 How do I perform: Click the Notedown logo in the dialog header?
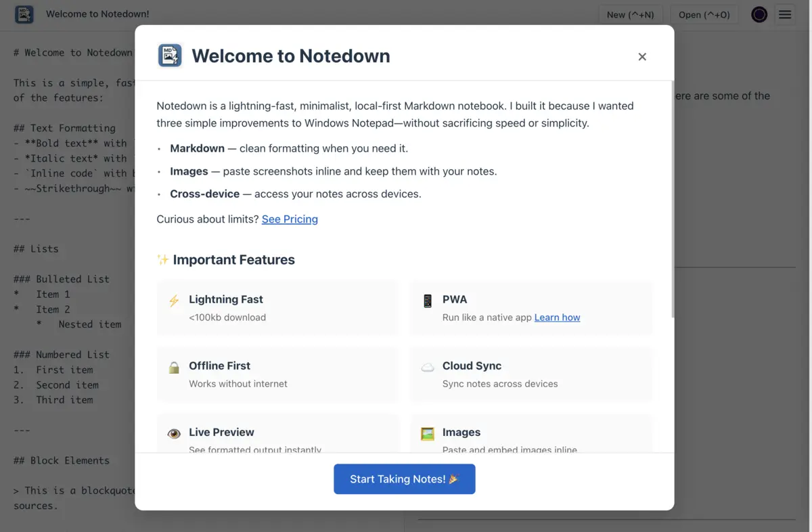tap(169, 56)
